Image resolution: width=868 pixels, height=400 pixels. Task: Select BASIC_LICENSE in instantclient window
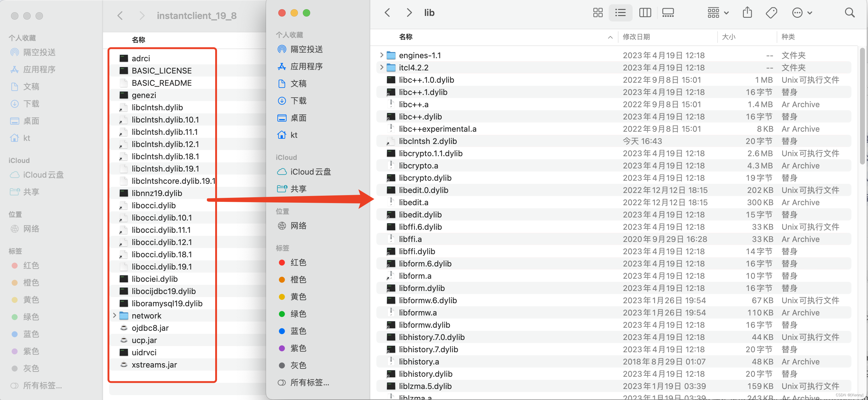point(162,70)
